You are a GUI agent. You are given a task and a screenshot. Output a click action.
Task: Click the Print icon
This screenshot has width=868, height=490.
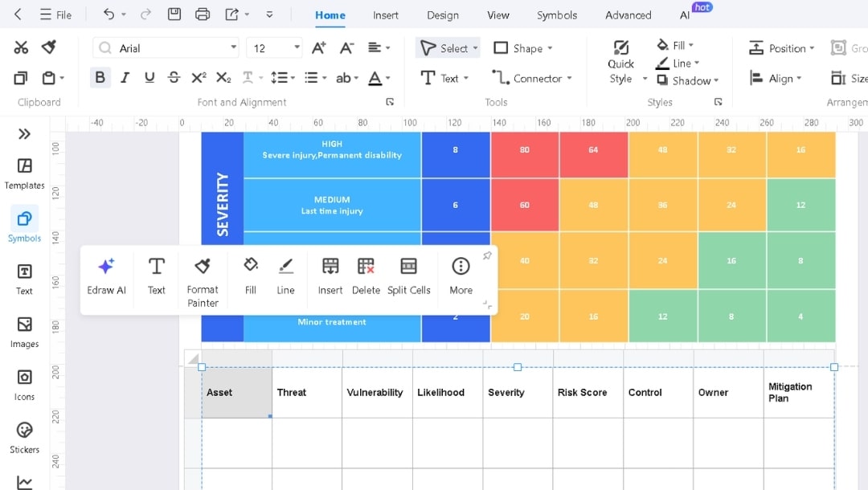click(203, 14)
